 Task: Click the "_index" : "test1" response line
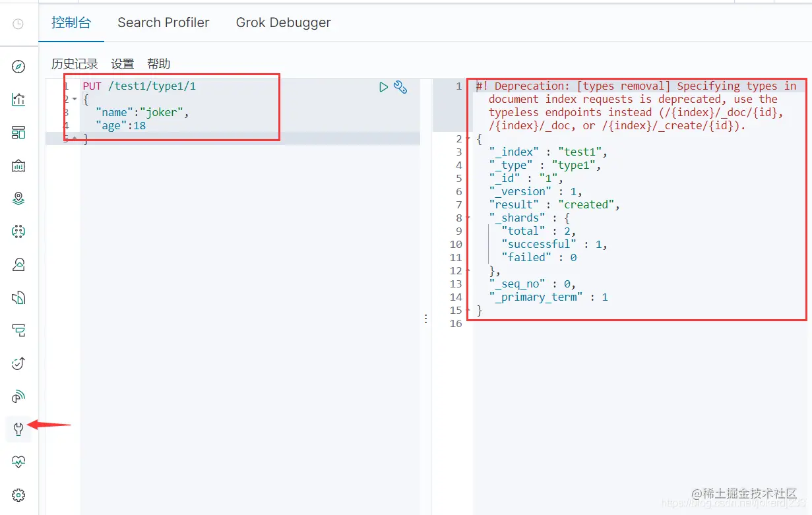[x=548, y=152]
